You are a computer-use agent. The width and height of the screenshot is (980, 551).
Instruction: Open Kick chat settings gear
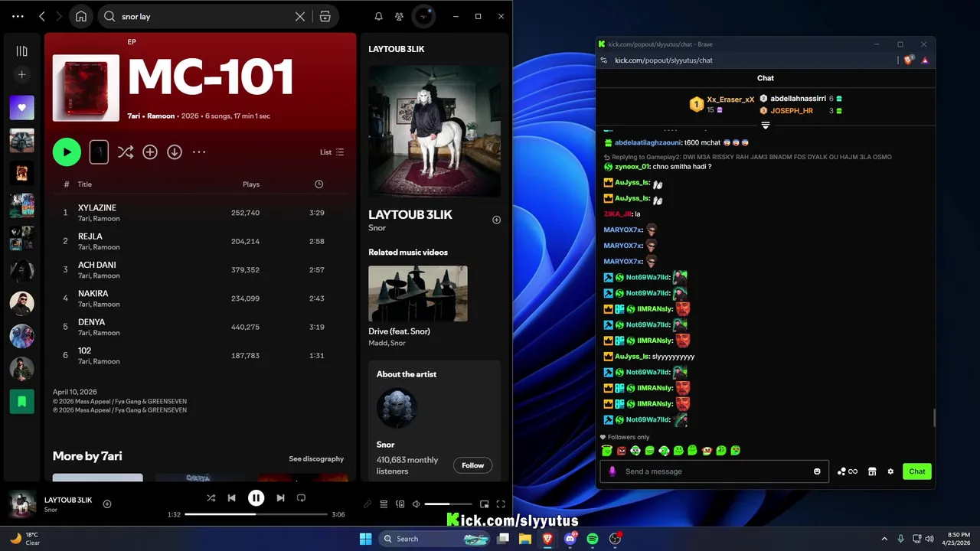pos(890,471)
